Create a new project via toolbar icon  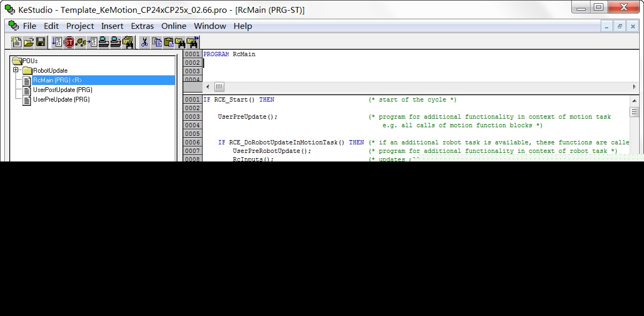17,42
